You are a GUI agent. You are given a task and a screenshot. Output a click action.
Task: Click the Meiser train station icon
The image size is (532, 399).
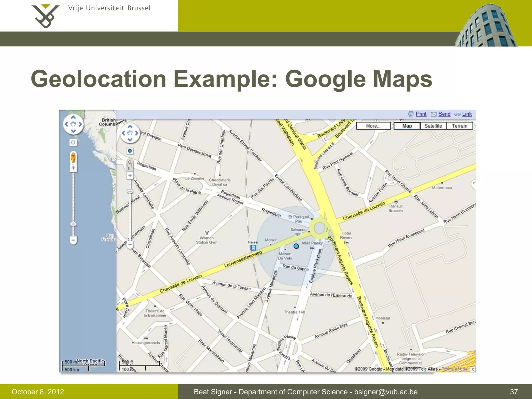253,248
